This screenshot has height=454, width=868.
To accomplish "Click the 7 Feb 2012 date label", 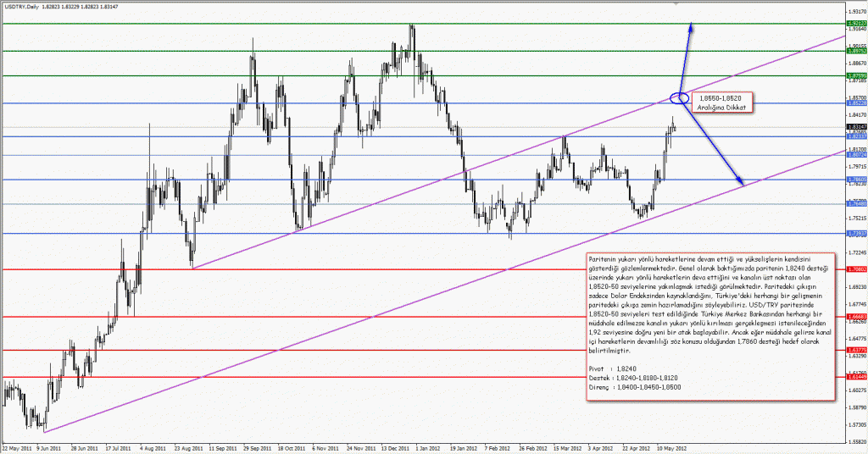I will (x=497, y=448).
